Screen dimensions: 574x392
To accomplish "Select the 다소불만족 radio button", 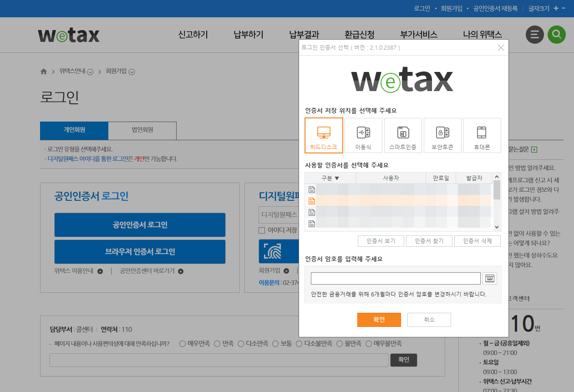I will (299, 344).
